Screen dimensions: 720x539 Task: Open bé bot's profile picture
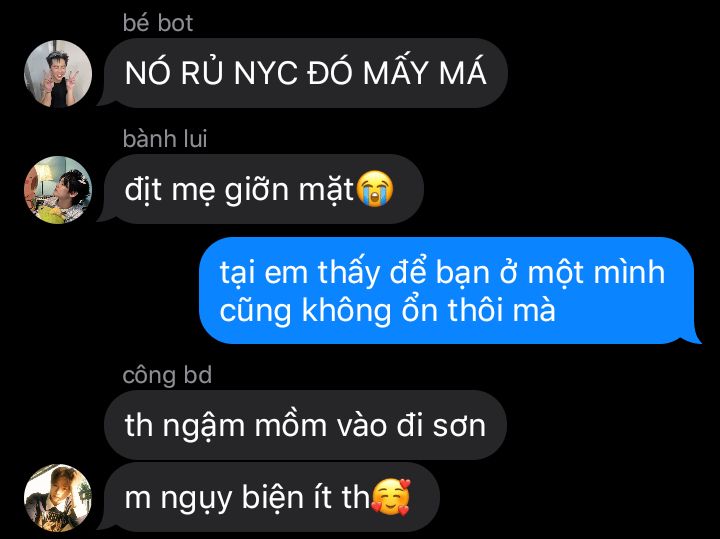pyautogui.click(x=58, y=73)
